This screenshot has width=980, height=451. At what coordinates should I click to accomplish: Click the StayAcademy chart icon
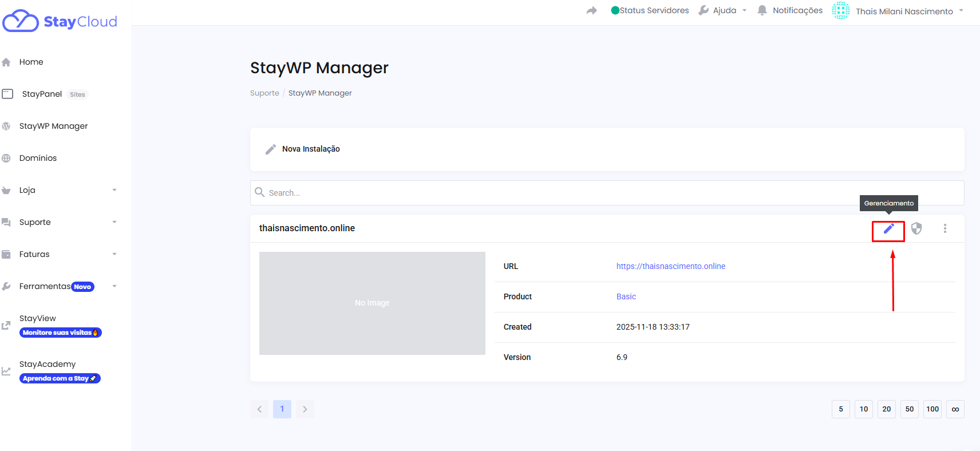[x=6, y=371]
